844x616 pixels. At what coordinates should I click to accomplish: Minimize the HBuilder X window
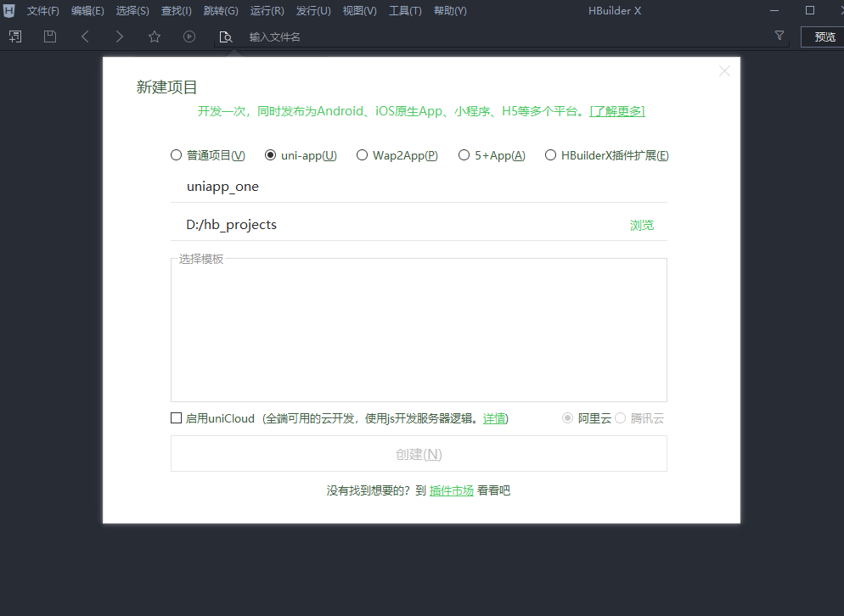[x=774, y=11]
